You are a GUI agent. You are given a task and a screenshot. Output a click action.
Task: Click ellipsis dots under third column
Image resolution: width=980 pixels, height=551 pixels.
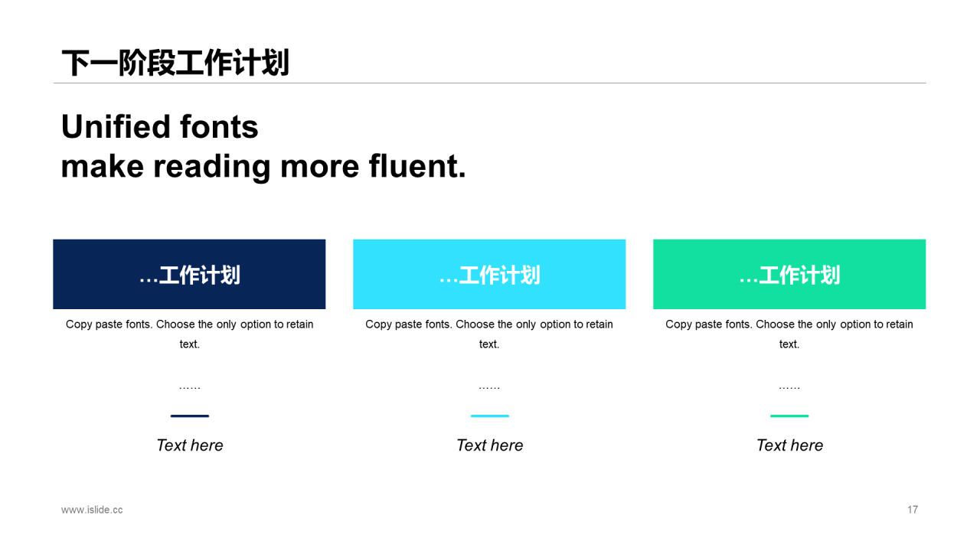pyautogui.click(x=789, y=388)
